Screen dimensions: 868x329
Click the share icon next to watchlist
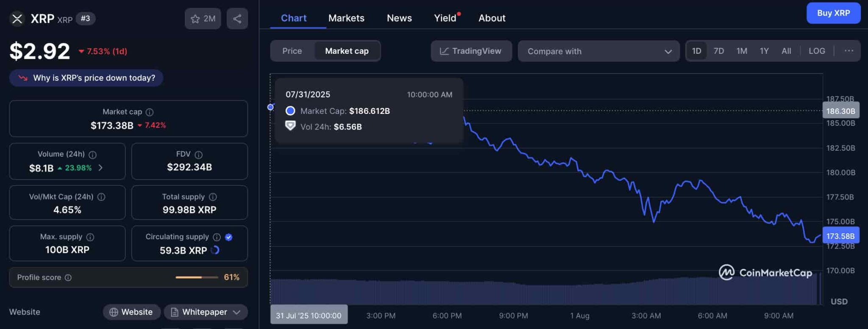237,19
